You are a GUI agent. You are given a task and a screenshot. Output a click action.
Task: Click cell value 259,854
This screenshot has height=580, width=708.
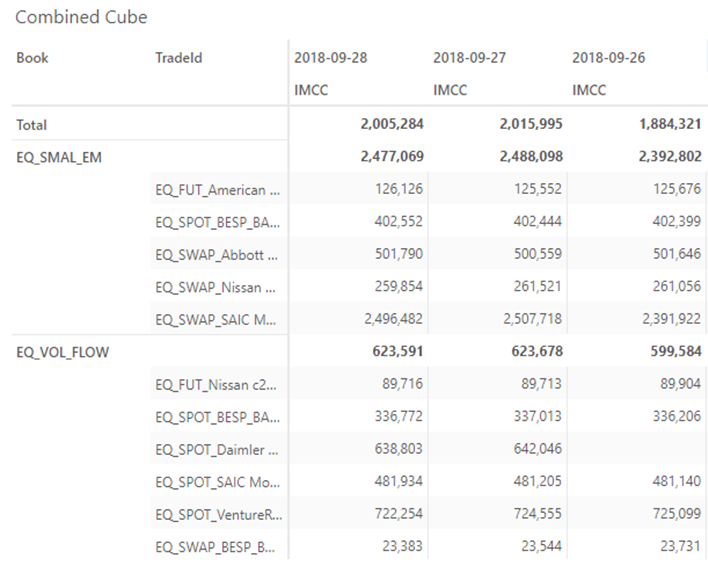[x=399, y=287]
